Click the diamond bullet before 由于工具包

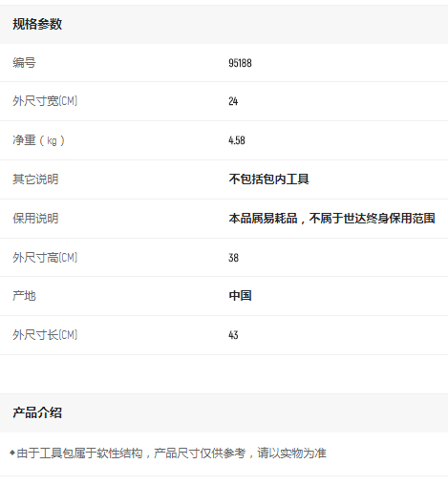12,453
